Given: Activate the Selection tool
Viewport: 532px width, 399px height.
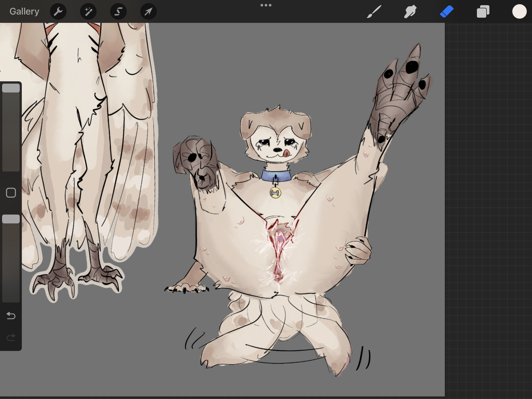Looking at the screenshot, I should tap(118, 11).
